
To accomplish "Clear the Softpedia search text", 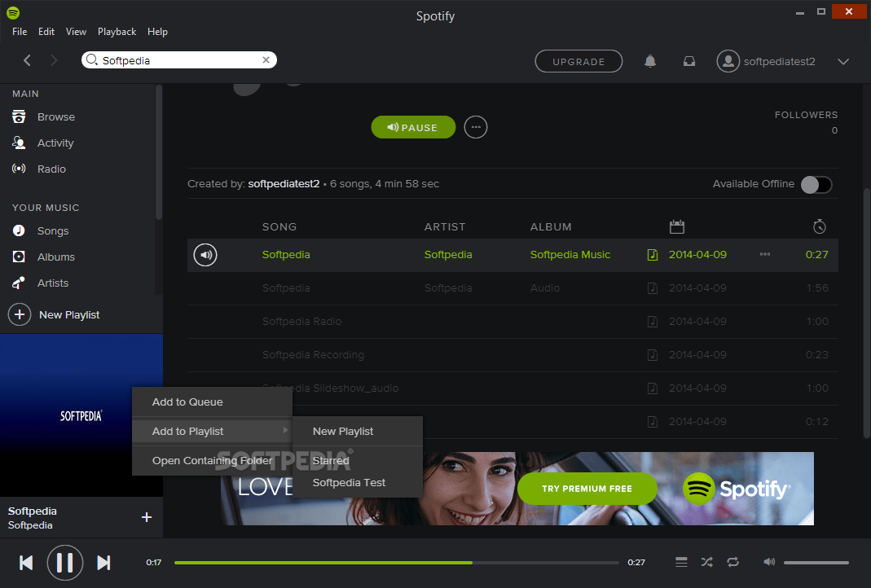I will 266,60.
